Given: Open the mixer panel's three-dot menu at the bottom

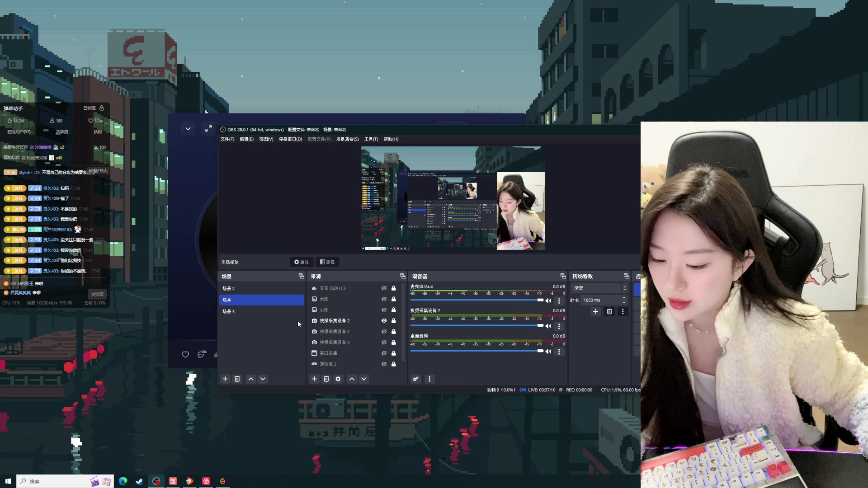Looking at the screenshot, I should pos(429,379).
